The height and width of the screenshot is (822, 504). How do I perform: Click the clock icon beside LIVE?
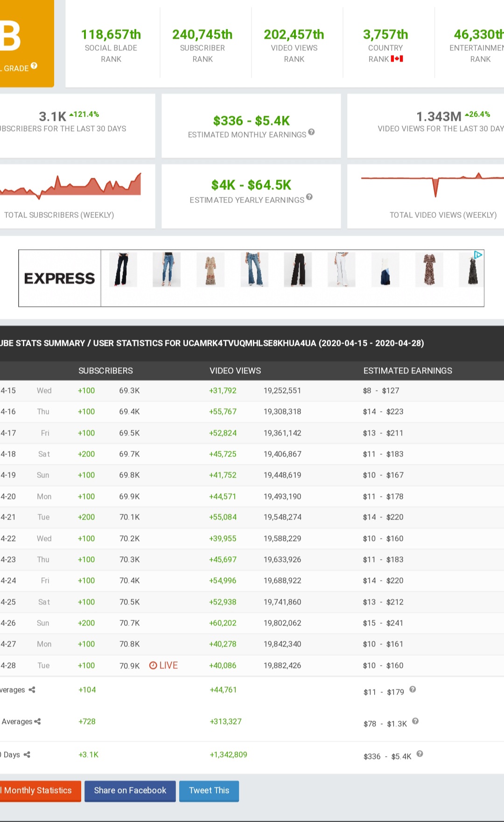click(x=153, y=665)
